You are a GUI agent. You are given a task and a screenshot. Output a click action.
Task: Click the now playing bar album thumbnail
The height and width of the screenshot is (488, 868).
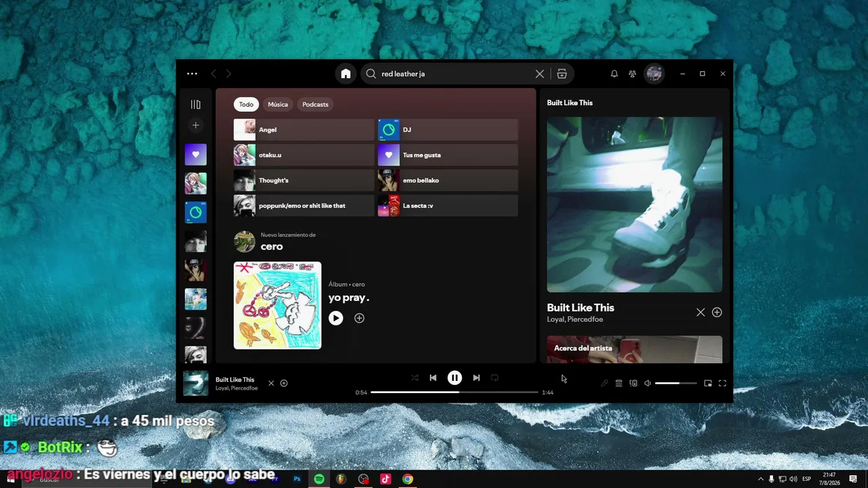tap(196, 383)
